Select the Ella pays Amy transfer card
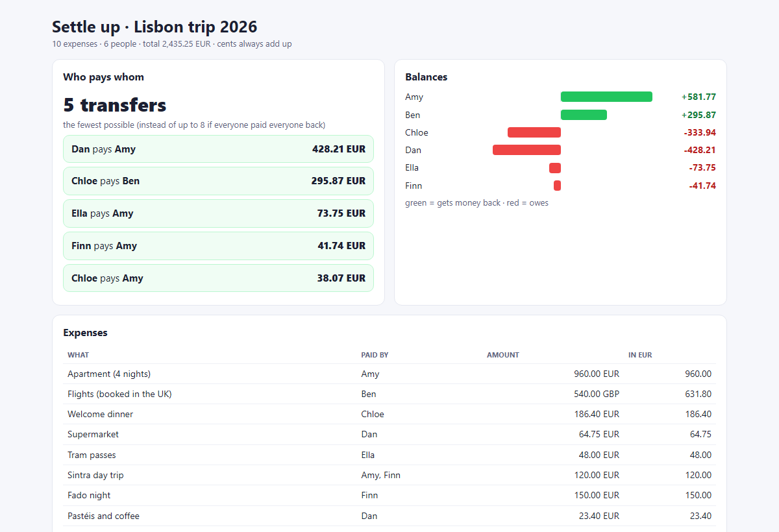This screenshot has width=779, height=532. point(218,213)
